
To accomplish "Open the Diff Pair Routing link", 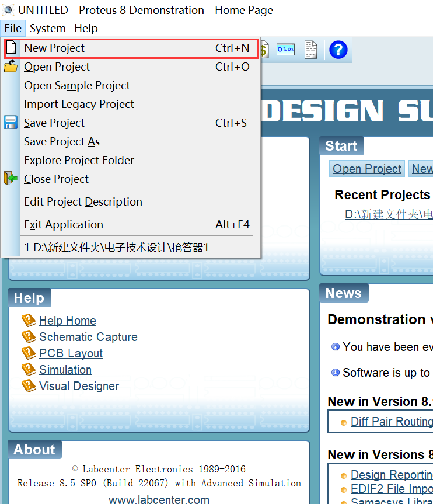I will (392, 422).
